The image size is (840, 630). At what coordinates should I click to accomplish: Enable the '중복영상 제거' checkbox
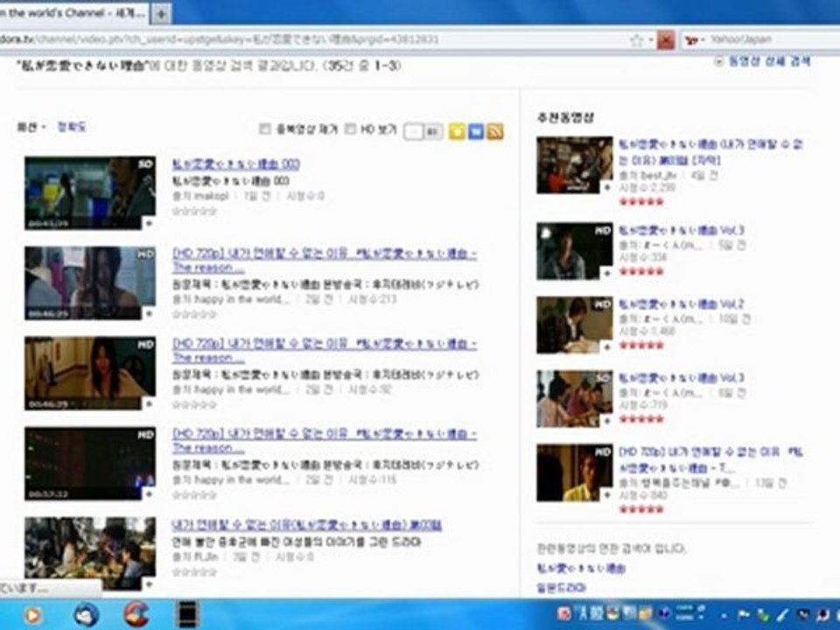(264, 129)
